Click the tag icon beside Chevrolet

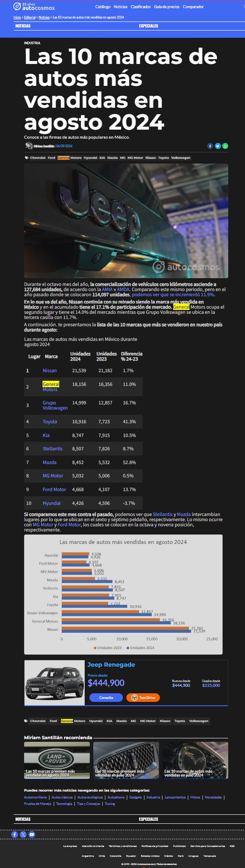click(x=26, y=158)
